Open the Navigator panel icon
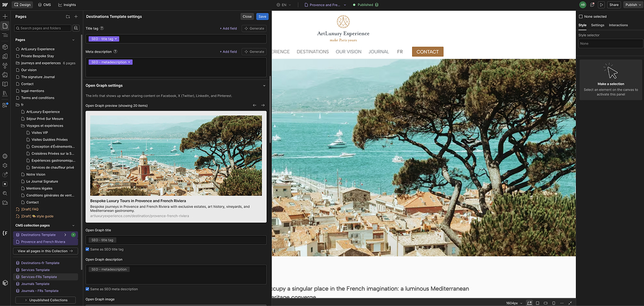The image size is (644, 306). coord(5,35)
